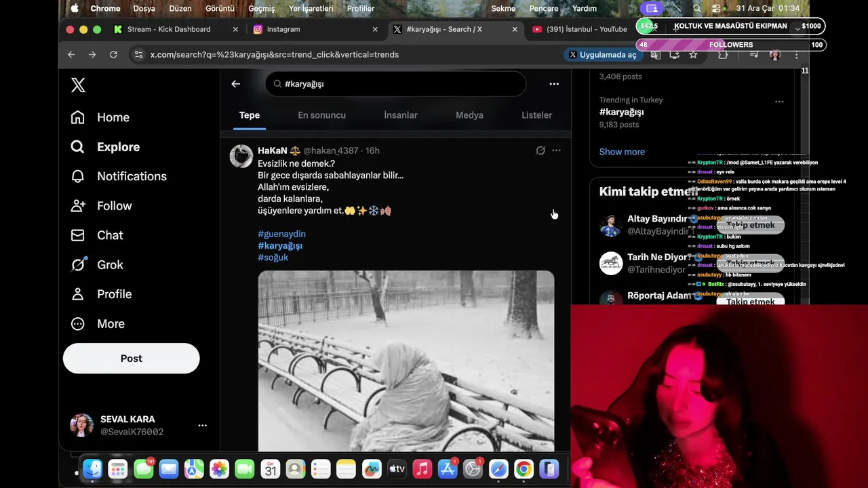Open Grok in the X sidebar
The height and width of the screenshot is (488, 868).
pos(97,265)
